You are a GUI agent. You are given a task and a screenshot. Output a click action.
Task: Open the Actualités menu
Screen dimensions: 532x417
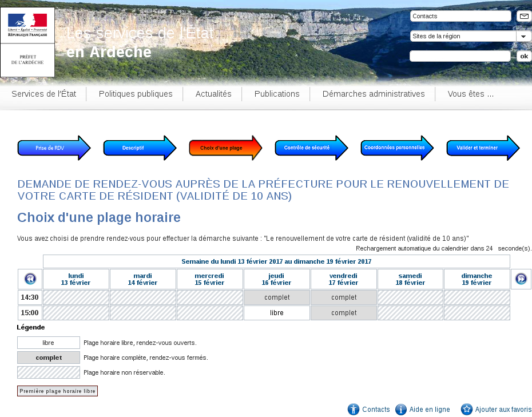pyautogui.click(x=213, y=94)
